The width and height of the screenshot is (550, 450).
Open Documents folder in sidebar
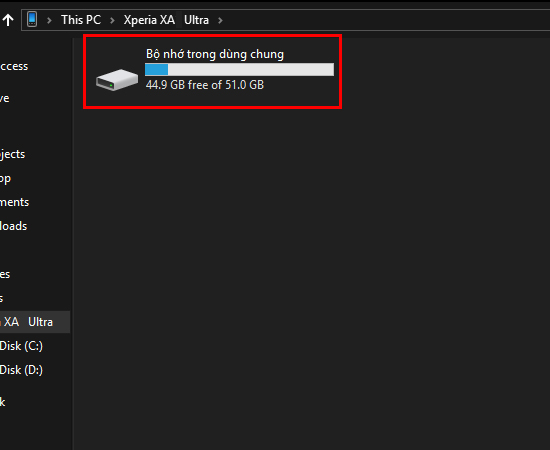[x=14, y=202]
